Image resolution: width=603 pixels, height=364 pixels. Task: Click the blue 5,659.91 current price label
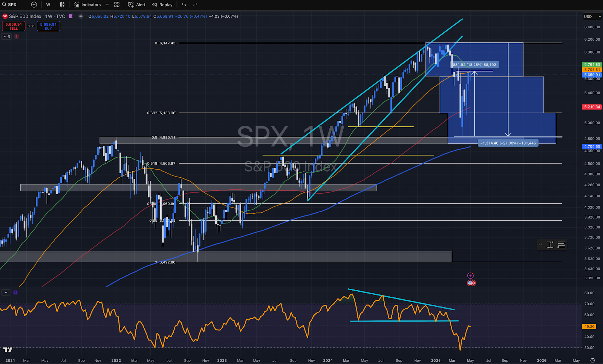[592, 75]
